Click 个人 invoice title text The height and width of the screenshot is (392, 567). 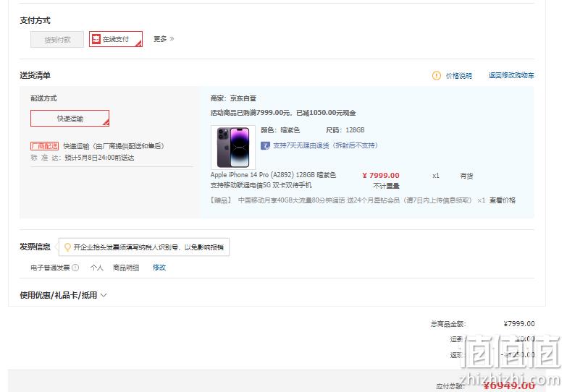97,268
